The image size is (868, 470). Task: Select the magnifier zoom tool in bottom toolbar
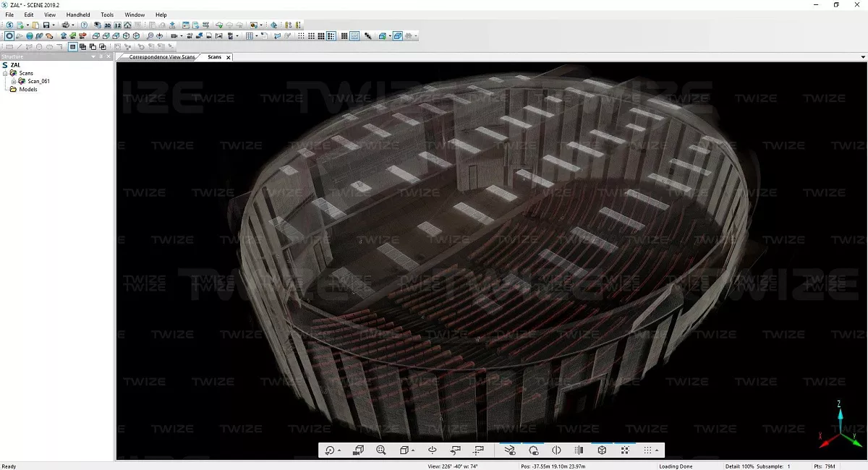pos(381,450)
